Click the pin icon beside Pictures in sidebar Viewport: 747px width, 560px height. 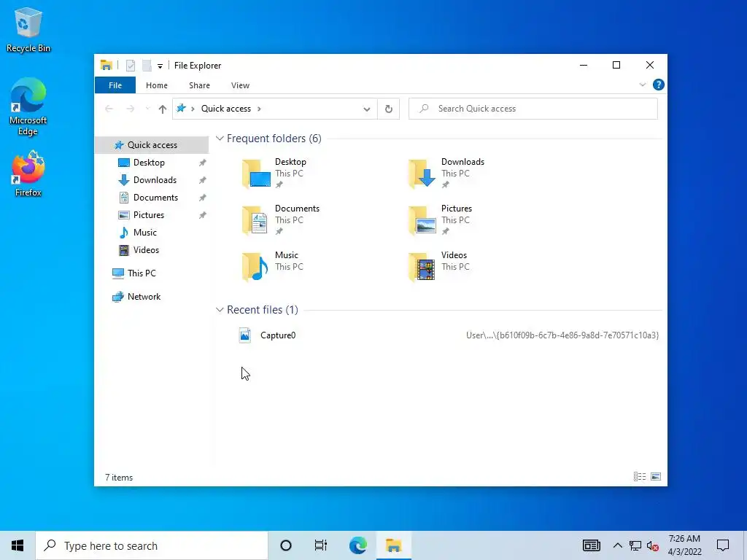pyautogui.click(x=203, y=215)
